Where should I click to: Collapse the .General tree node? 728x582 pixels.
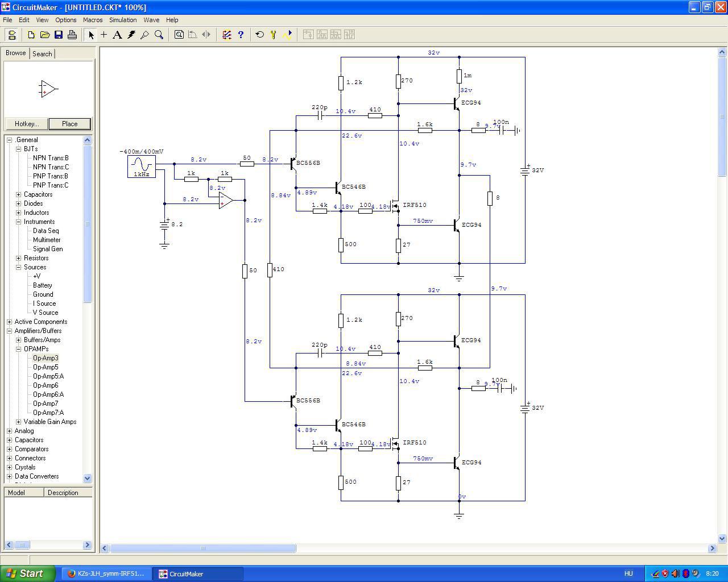point(10,140)
